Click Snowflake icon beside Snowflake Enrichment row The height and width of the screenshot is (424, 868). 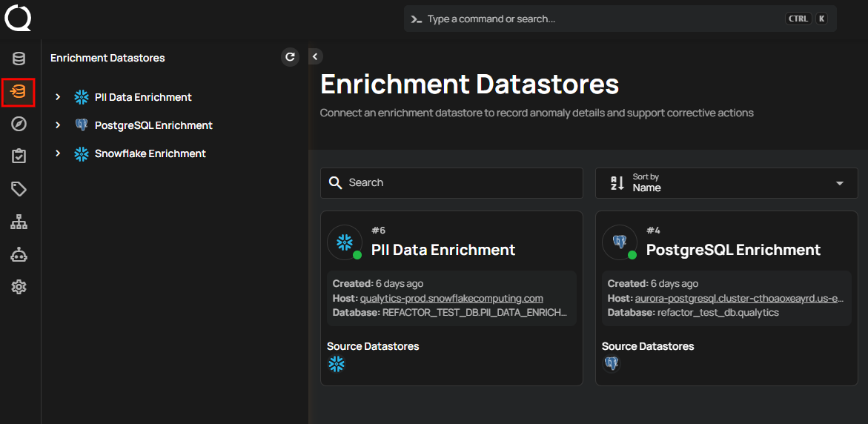82,154
